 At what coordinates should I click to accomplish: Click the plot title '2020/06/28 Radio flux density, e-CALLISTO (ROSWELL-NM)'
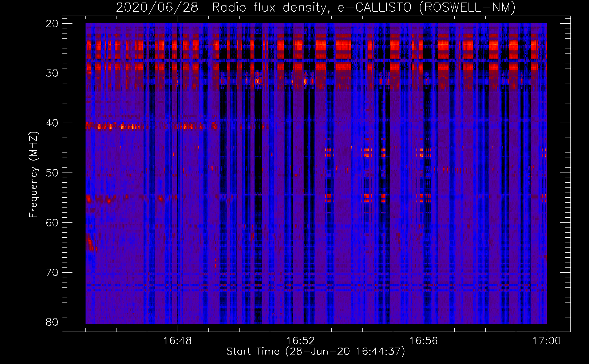click(316, 7)
